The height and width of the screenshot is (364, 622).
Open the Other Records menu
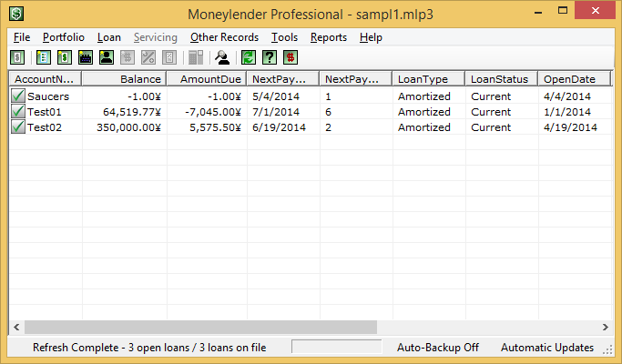(224, 37)
